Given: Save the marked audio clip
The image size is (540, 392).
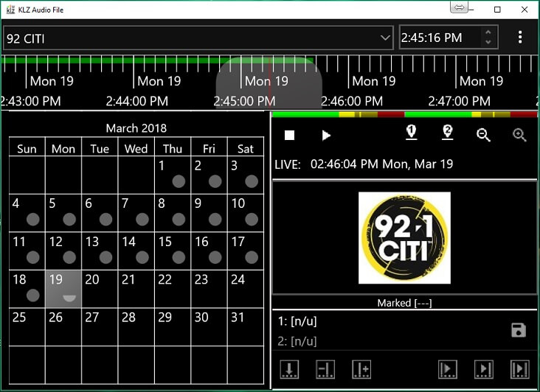Looking at the screenshot, I should [x=519, y=330].
